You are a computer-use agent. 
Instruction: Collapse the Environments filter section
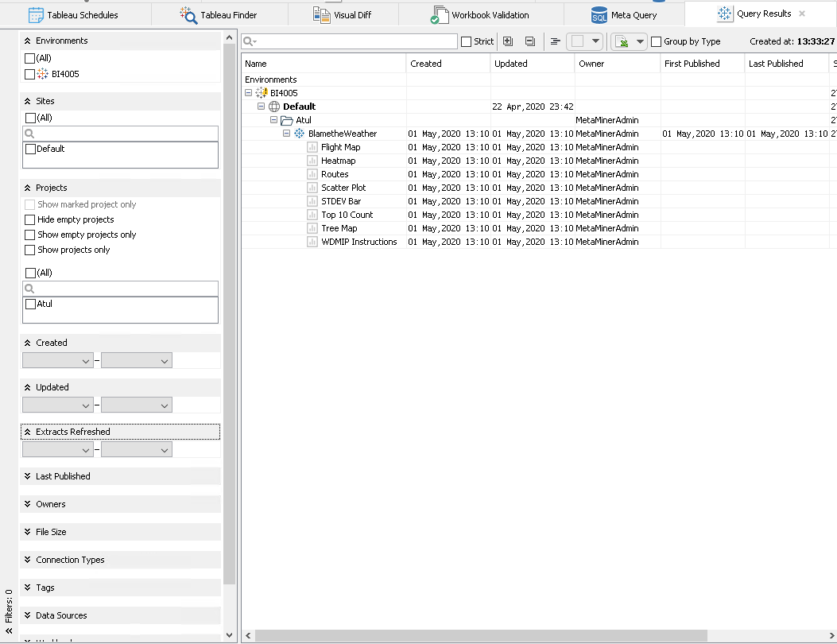[27, 41]
